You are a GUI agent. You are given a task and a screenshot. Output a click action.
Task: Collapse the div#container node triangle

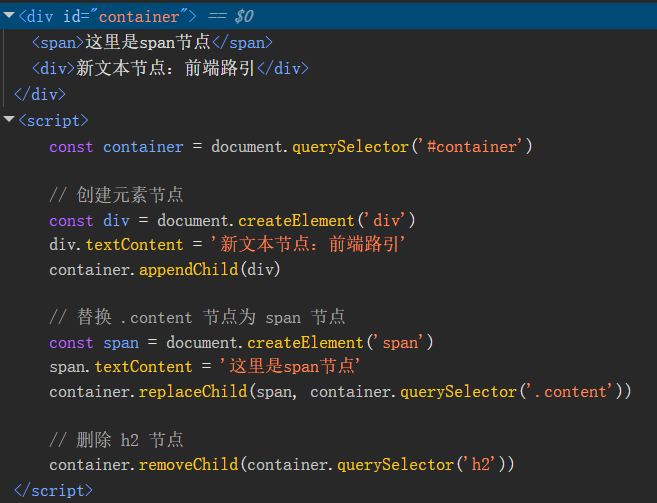8,16
